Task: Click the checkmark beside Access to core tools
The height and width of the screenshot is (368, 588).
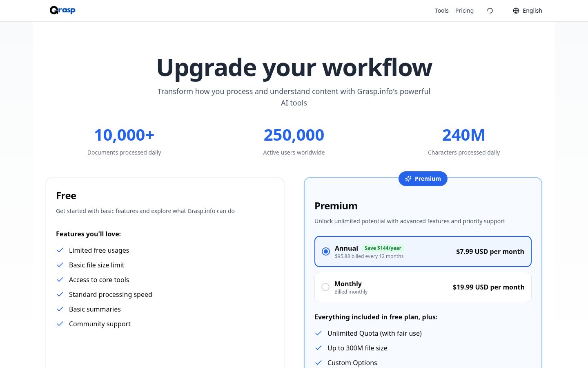Action: point(60,280)
